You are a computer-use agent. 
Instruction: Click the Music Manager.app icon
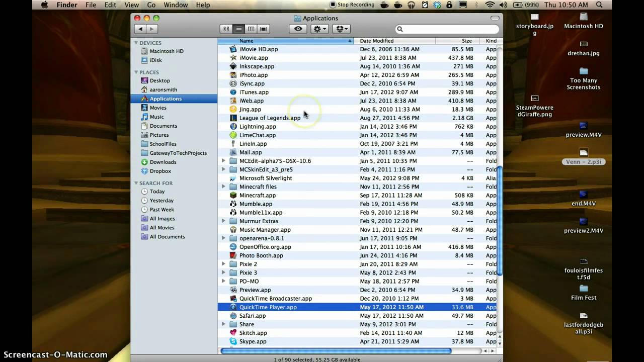(x=233, y=230)
